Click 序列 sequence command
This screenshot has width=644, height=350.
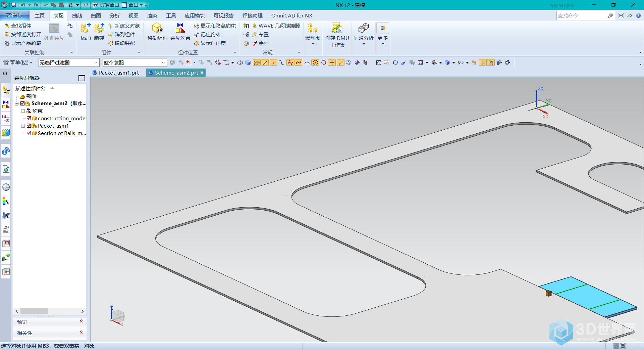(x=260, y=43)
